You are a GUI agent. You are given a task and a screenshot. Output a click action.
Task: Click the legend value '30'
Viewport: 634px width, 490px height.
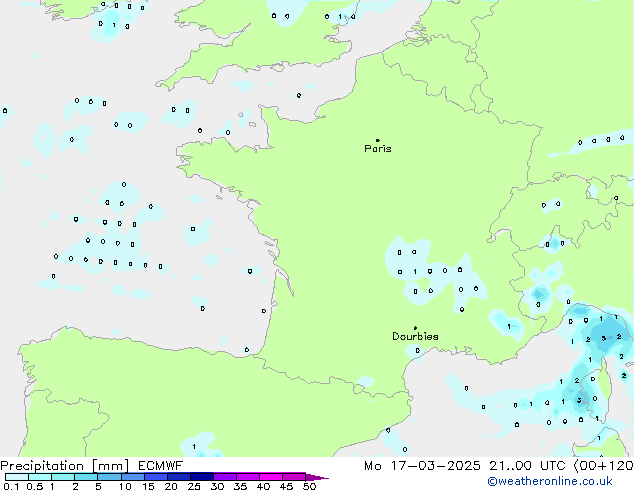pyautogui.click(x=217, y=486)
